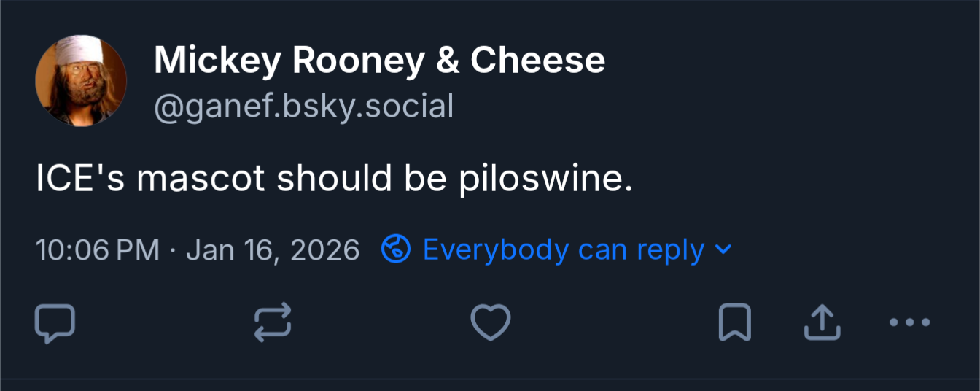980x391 pixels.
Task: Expand the chevron after Everybody can reply
Action: (x=723, y=249)
